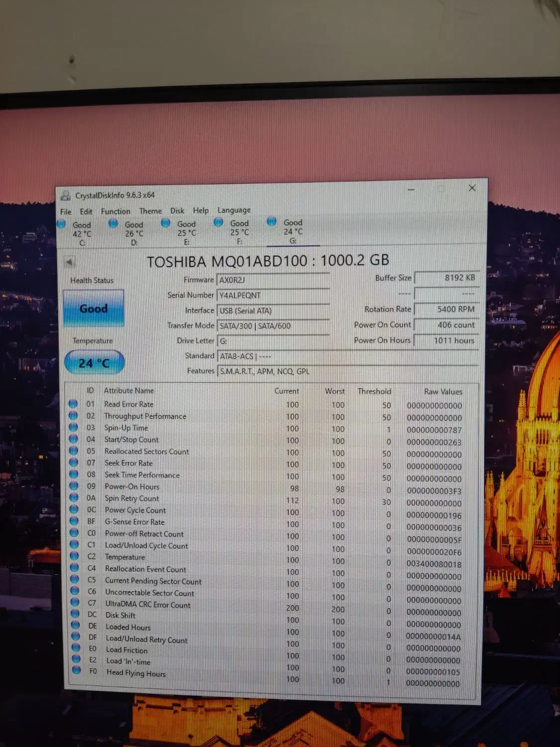Open the Function menu
560x747 pixels.
coord(115,211)
